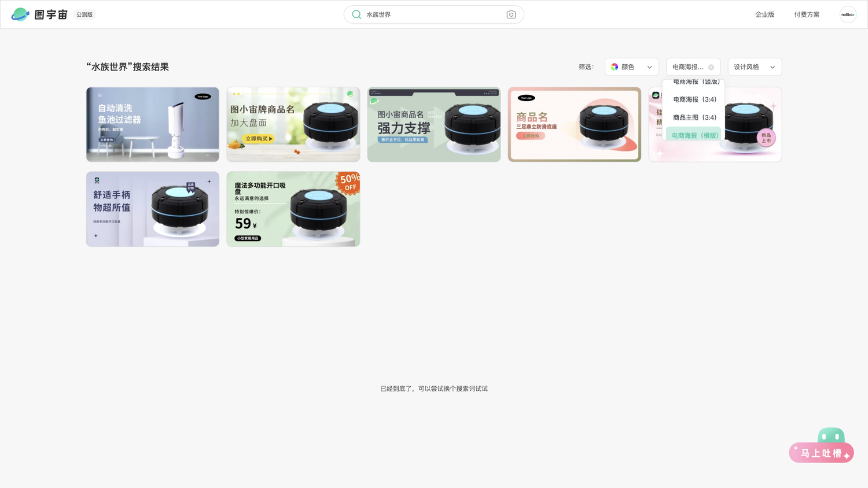Screen dimensions: 868x488
Task: Expand the 设计风格 dropdown
Action: (x=755, y=67)
